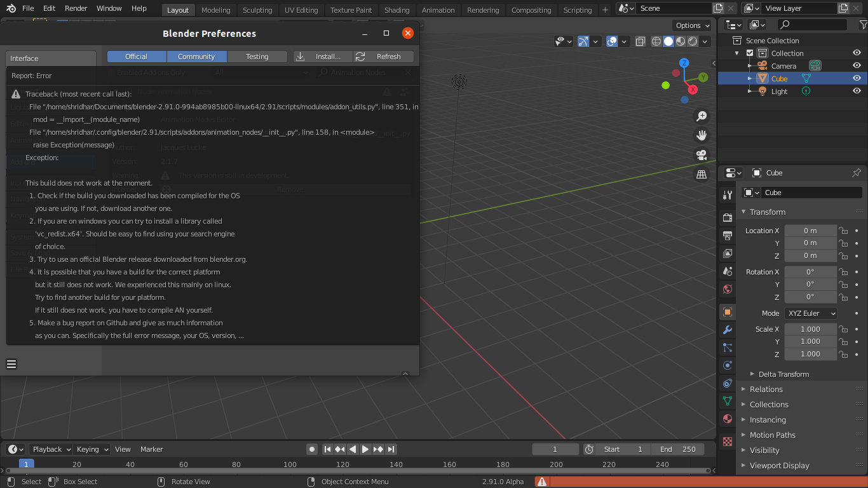Click the zoom magnifier in the viewport sidebar
Screen dimensions: 868x488
(x=701, y=116)
